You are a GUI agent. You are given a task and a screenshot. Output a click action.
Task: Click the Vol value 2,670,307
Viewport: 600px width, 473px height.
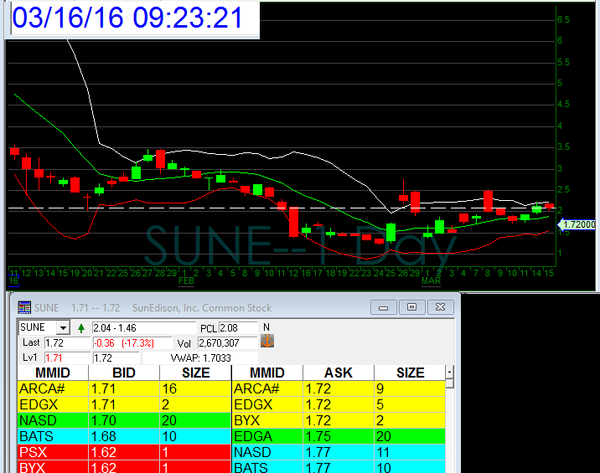pos(227,343)
